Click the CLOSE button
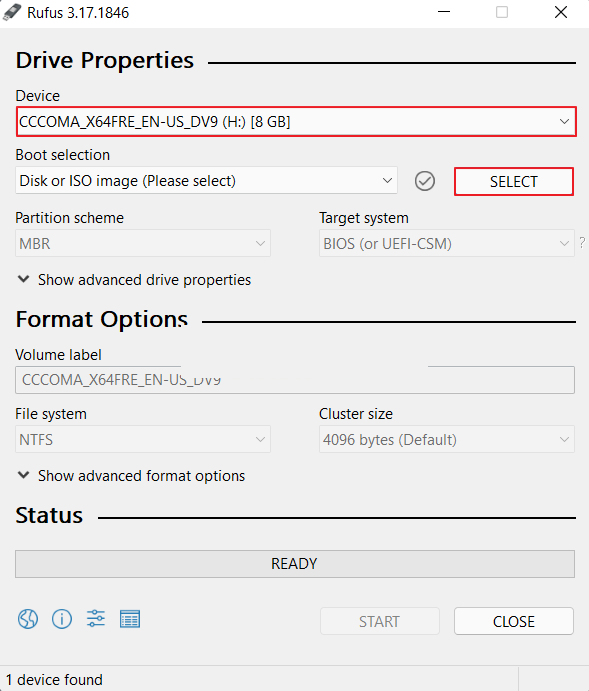This screenshot has width=589, height=691. pyautogui.click(x=514, y=621)
